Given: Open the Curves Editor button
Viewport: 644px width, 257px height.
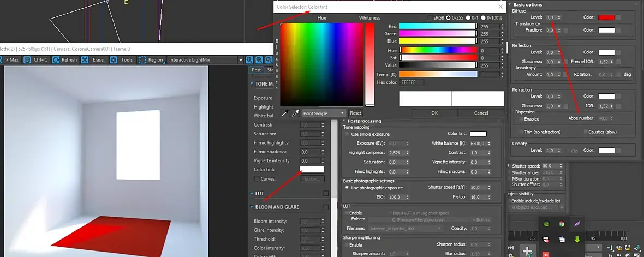Looking at the screenshot, I should [x=313, y=178].
